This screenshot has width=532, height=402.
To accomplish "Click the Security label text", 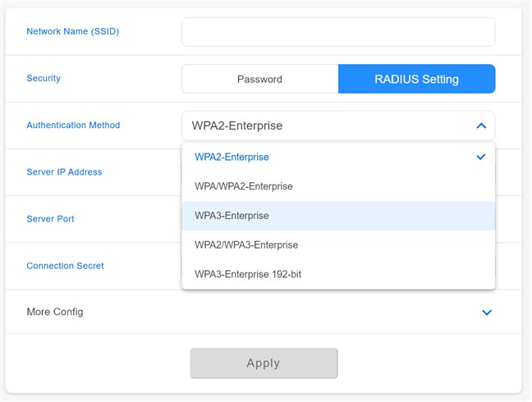I will click(44, 79).
